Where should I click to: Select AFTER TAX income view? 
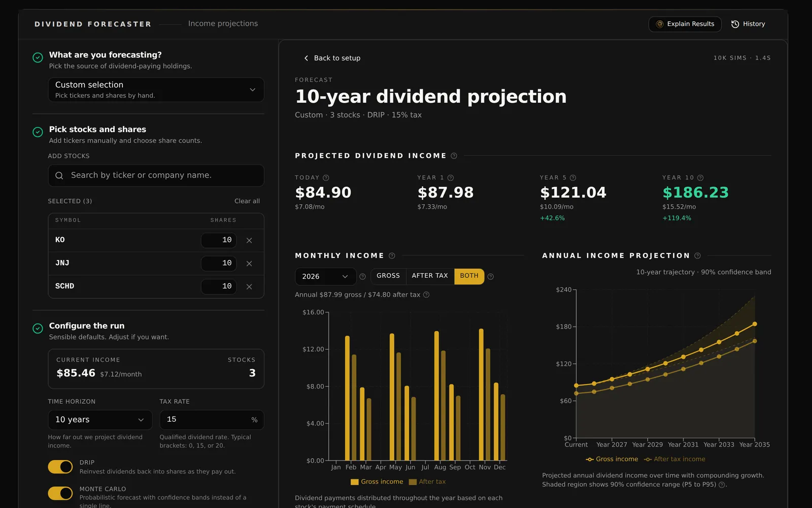click(430, 276)
